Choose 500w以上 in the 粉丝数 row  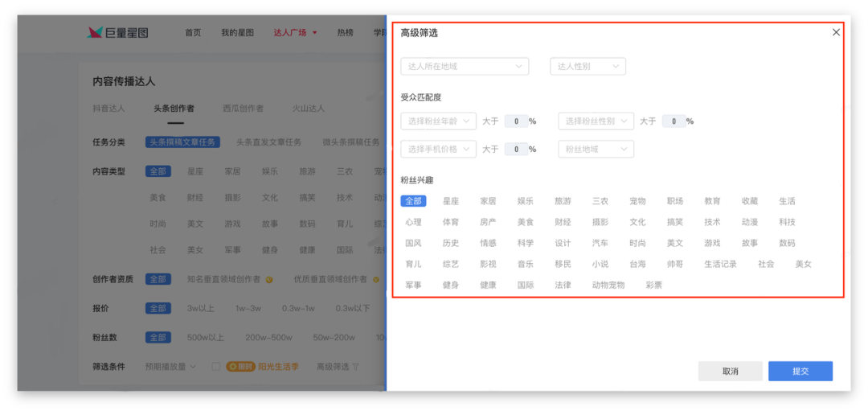coord(206,338)
